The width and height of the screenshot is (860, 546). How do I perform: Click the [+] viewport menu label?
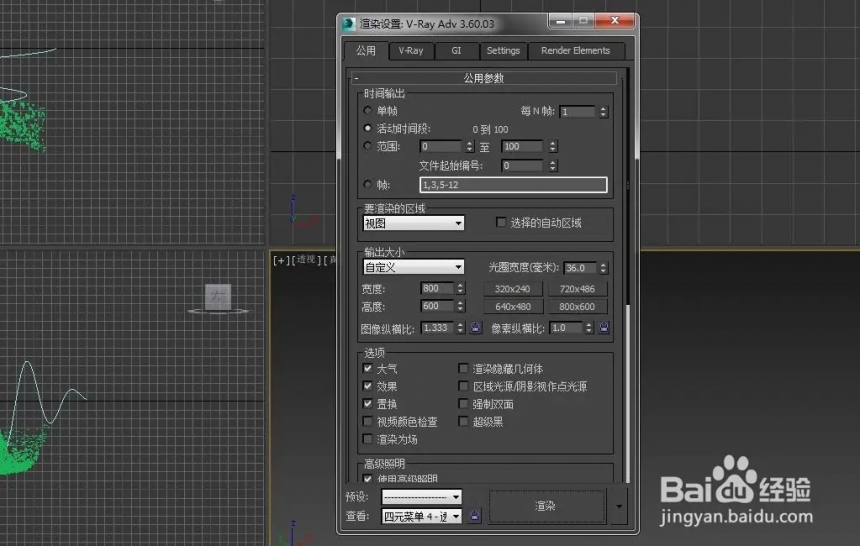281,260
